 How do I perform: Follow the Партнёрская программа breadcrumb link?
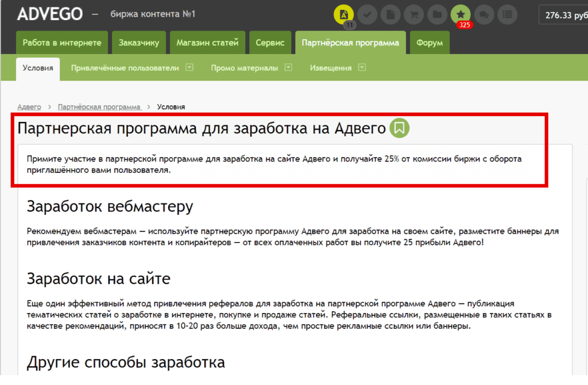pyautogui.click(x=99, y=107)
